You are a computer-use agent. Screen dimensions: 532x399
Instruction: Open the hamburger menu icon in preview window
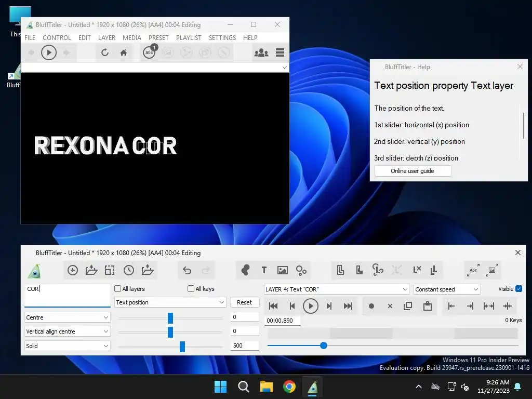(280, 52)
